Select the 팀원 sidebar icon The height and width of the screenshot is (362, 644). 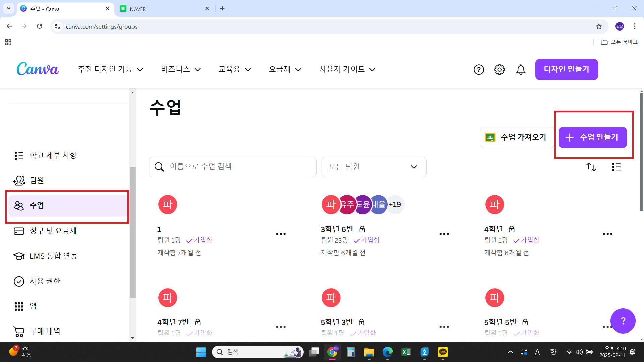(19, 180)
